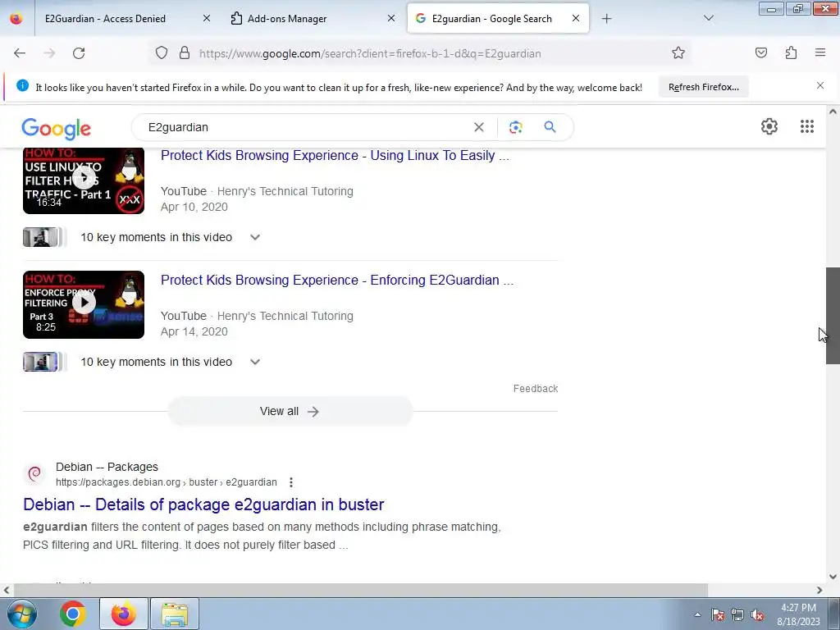Save page to Pocket
840x630 pixels.
pos(761,53)
